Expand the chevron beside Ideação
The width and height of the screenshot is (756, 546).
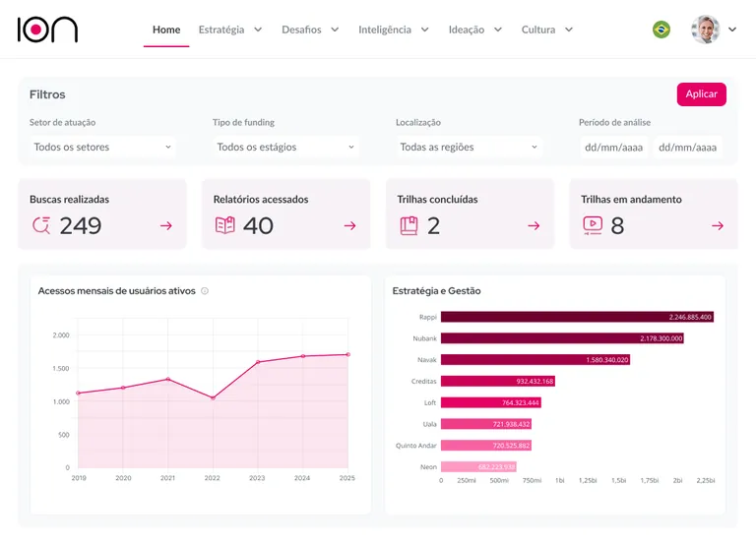point(498,30)
